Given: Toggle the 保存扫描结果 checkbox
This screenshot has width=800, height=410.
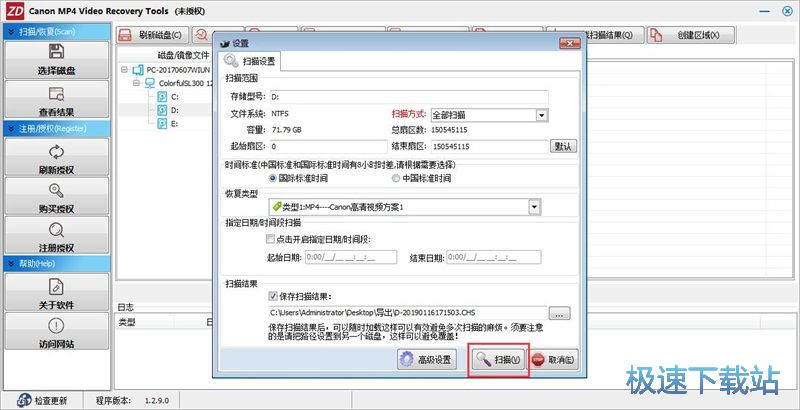Looking at the screenshot, I should (x=272, y=296).
